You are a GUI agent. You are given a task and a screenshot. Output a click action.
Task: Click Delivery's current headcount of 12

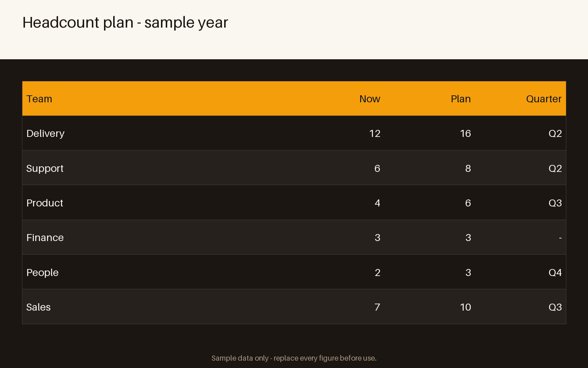[x=375, y=134]
